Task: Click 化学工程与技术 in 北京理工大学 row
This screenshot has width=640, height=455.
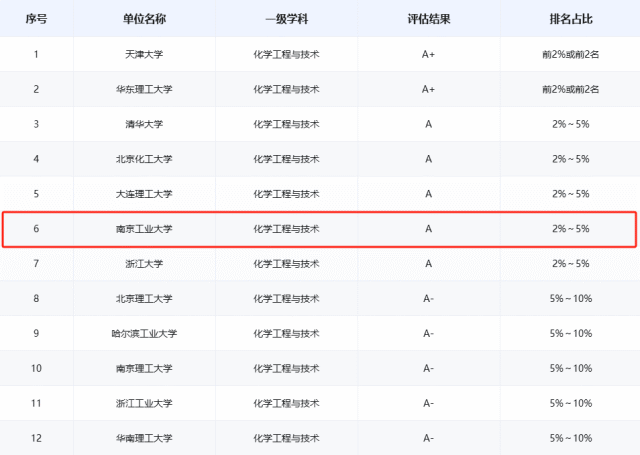Action: click(286, 298)
